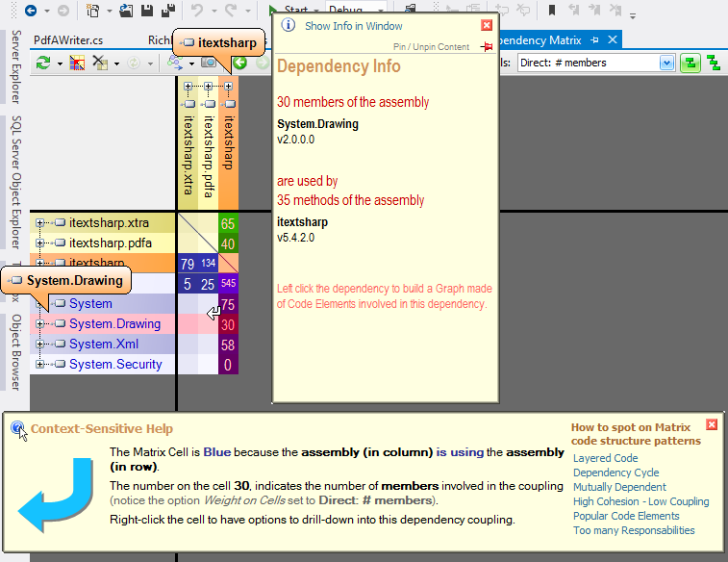Click the New Project icon in the toolbar

93,10
